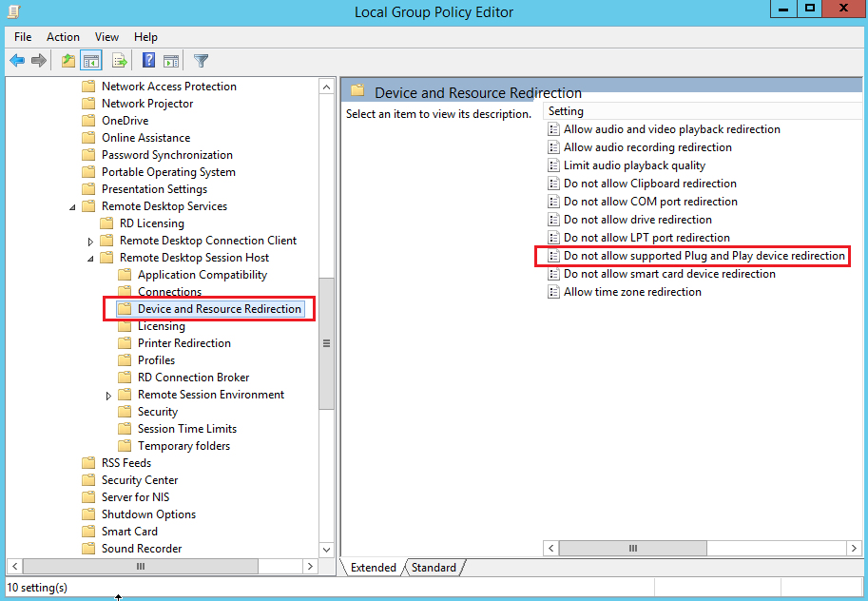Select RD Connection Broker folder
Screen dimensions: 868x601
point(194,378)
